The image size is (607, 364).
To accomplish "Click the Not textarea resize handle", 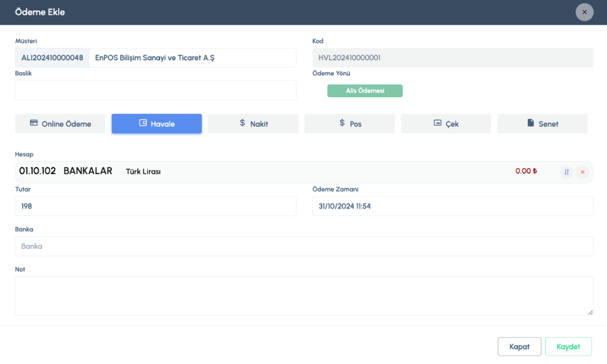I will click(590, 313).
